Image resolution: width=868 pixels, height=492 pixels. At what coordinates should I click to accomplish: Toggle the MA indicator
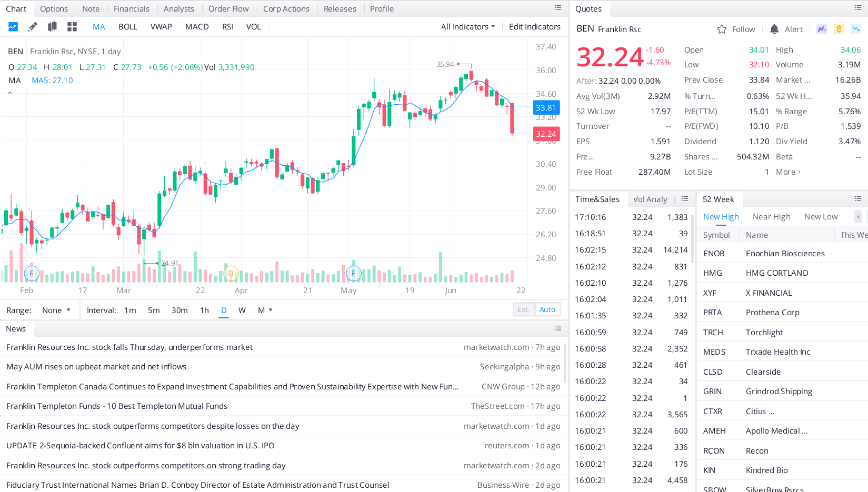tap(99, 27)
